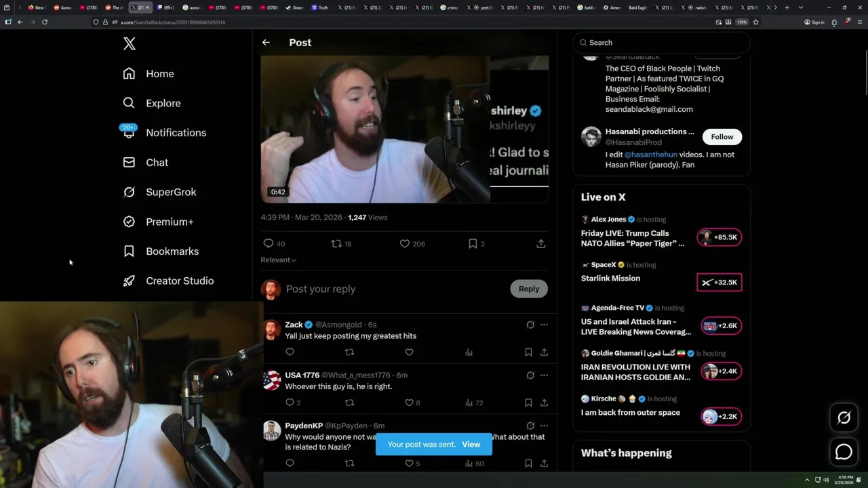Open a new browser tab
The width and height of the screenshot is (868, 488).
pos(787,7)
